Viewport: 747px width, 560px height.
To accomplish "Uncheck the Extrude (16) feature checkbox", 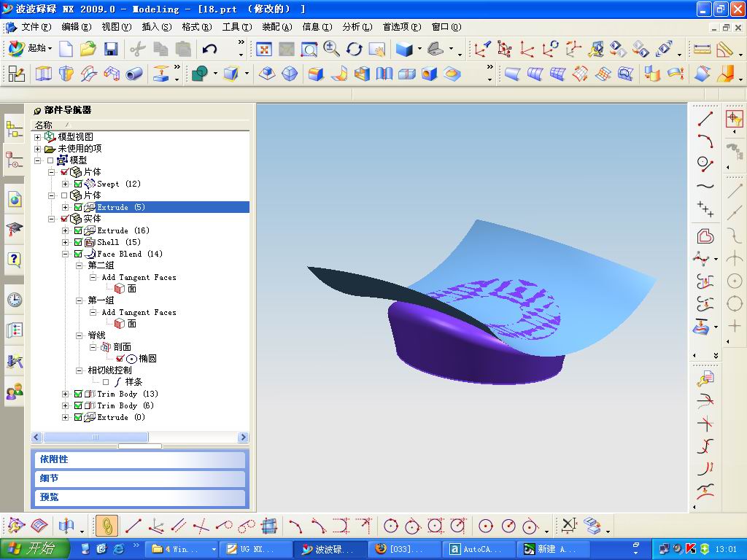I will coord(78,230).
